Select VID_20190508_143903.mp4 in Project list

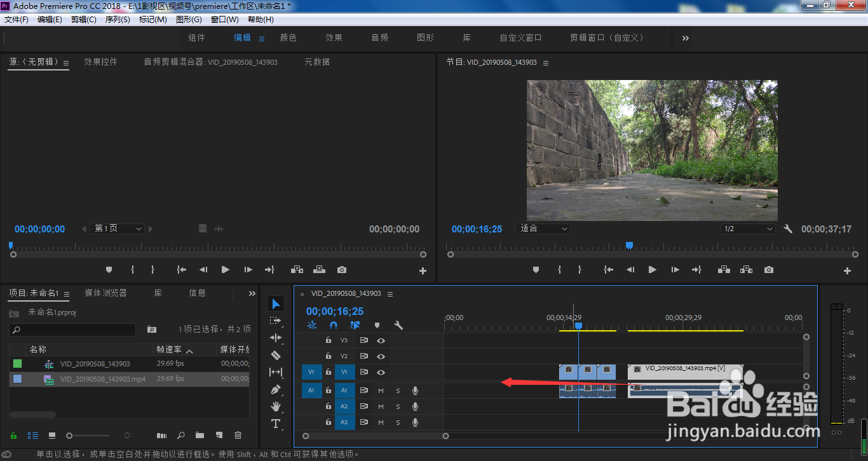pyautogui.click(x=103, y=379)
